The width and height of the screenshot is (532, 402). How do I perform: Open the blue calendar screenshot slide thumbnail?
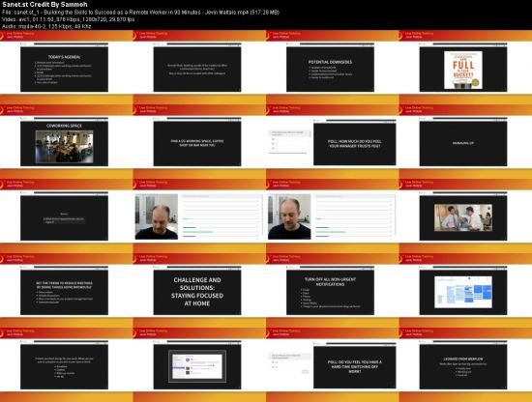pos(463,292)
